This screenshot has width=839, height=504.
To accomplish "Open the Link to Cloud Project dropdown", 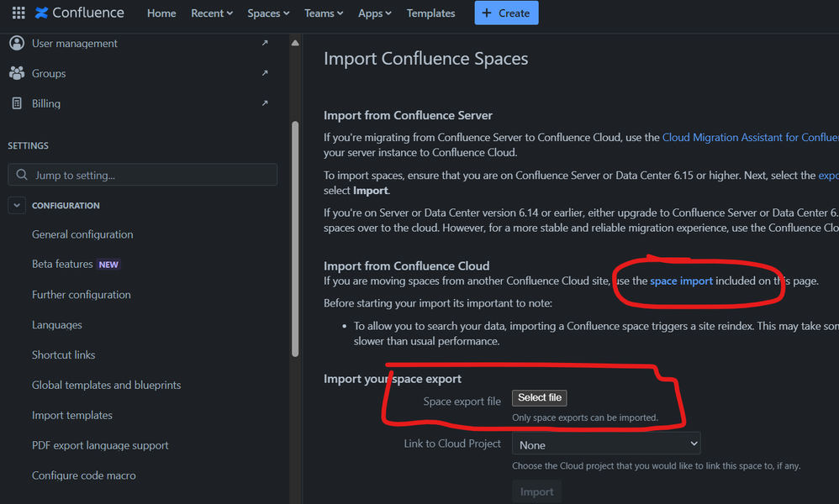I will tap(605, 443).
